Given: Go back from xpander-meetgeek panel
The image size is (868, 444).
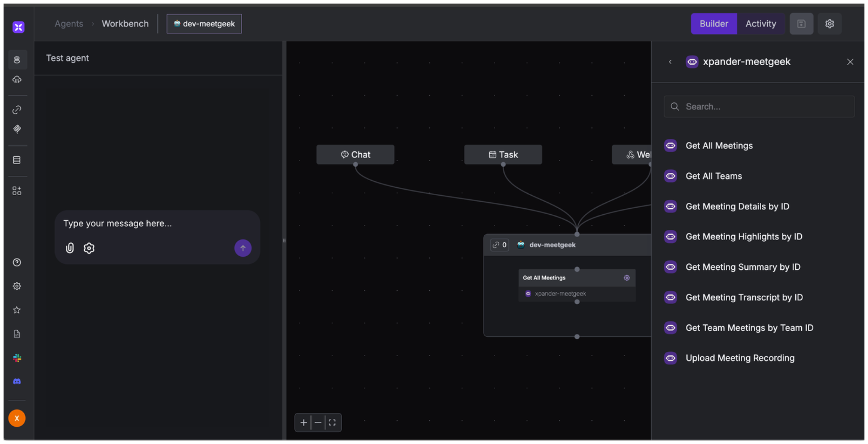Looking at the screenshot, I should tap(670, 62).
